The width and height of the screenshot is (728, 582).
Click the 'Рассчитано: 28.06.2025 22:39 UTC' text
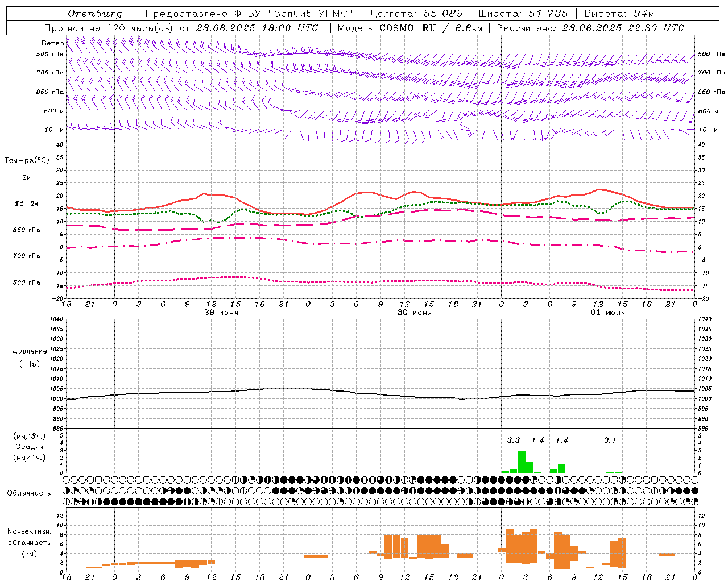590,28
